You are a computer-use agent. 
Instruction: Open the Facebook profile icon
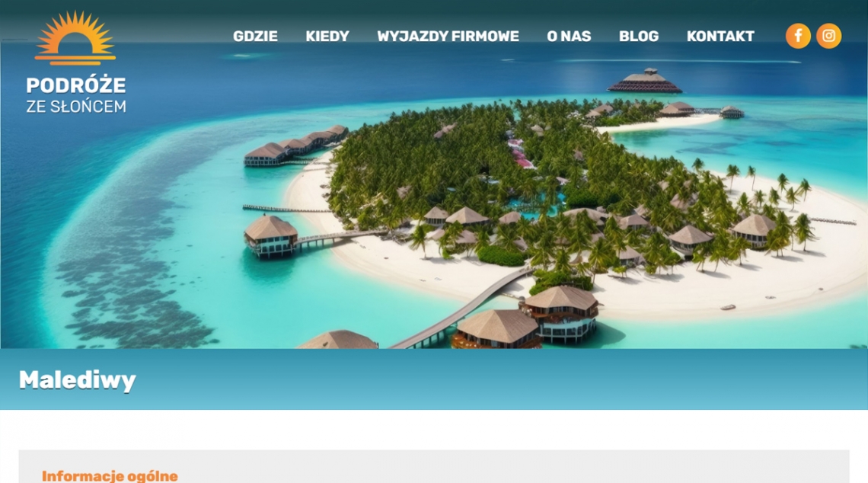(x=798, y=36)
